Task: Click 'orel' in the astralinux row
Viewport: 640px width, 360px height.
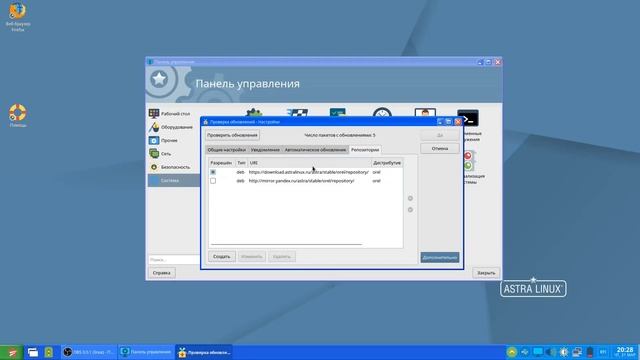Action: tap(376, 172)
